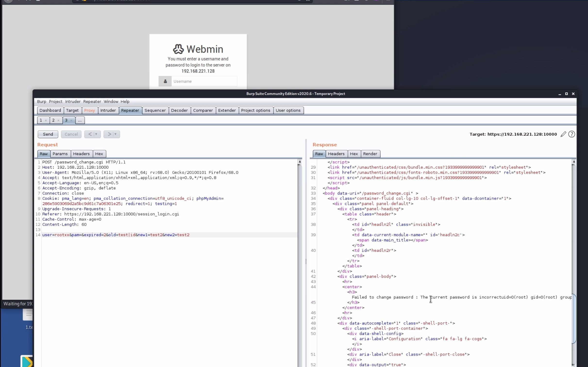Select Repeater sub-tab 1
Image resolution: width=588 pixels, height=367 pixels.
41,120
